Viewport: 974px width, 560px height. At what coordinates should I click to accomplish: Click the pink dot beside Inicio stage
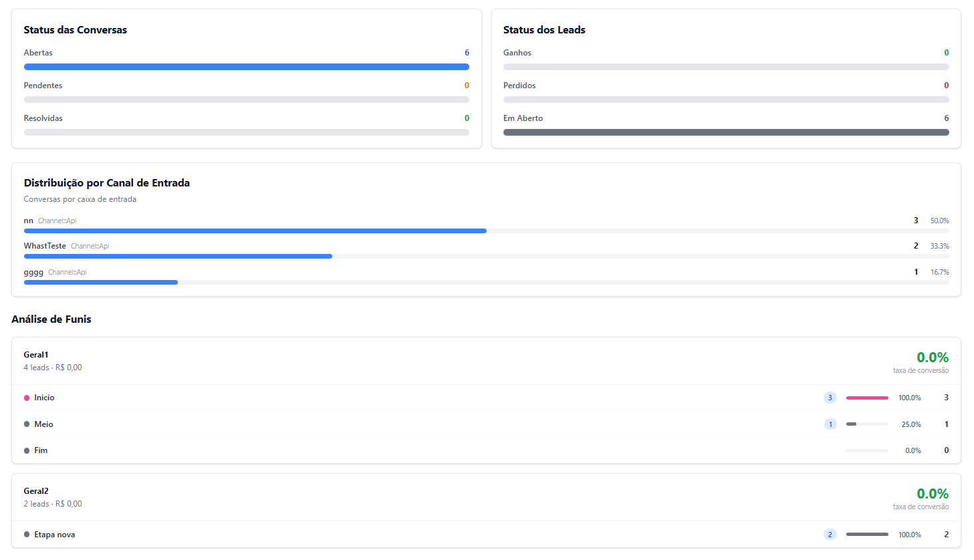[x=27, y=398]
